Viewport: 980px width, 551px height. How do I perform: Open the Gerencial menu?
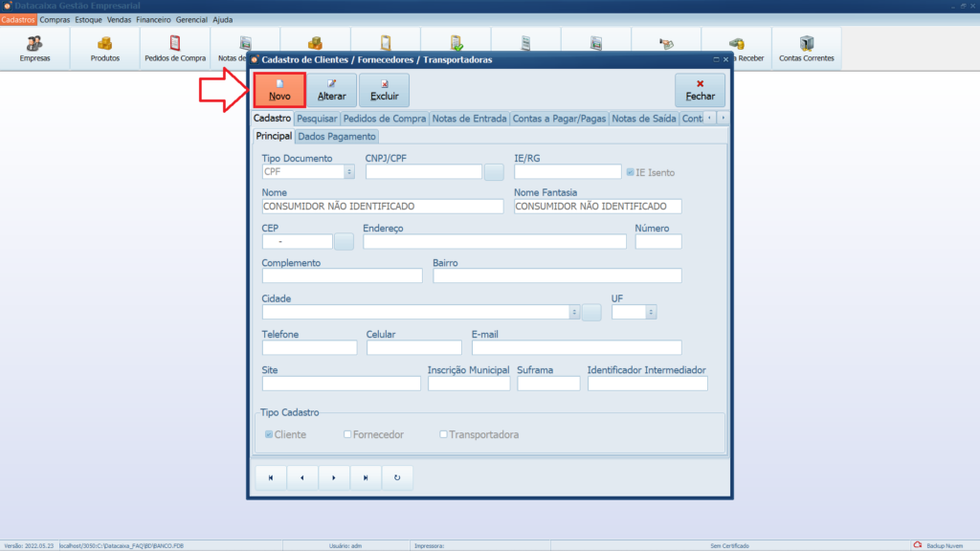tap(191, 20)
